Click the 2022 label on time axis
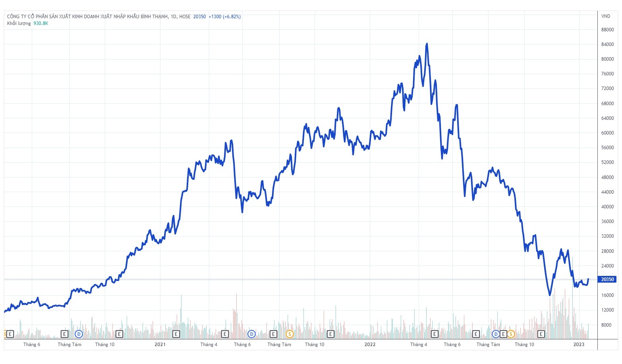This screenshot has width=622, height=364. [370, 345]
